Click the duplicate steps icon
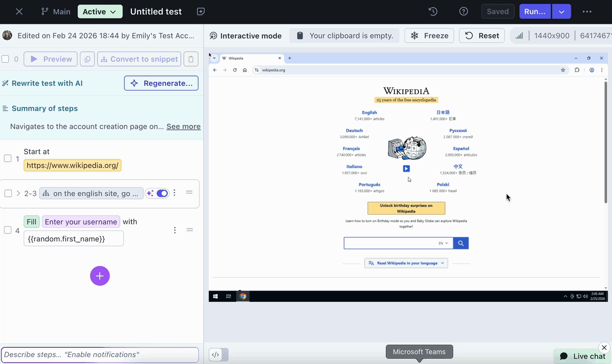 [87, 59]
